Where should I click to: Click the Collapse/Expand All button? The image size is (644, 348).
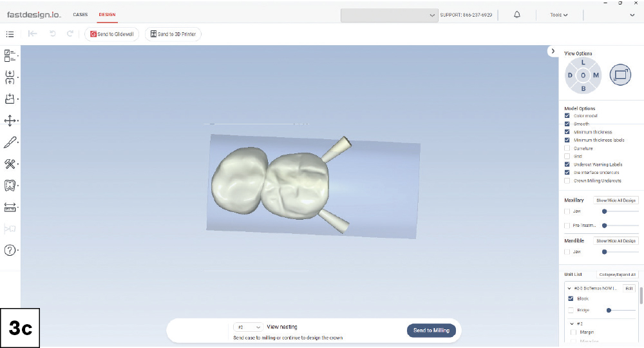(x=617, y=275)
